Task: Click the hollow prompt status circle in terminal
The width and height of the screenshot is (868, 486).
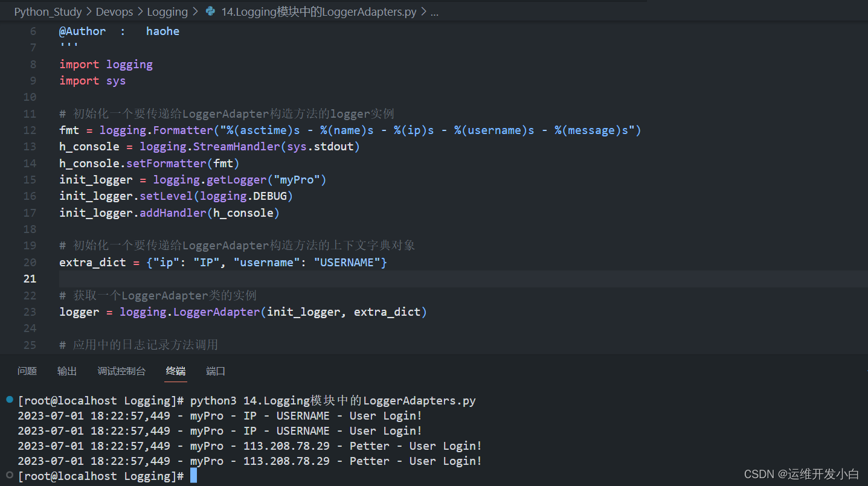Action: pos(9,475)
